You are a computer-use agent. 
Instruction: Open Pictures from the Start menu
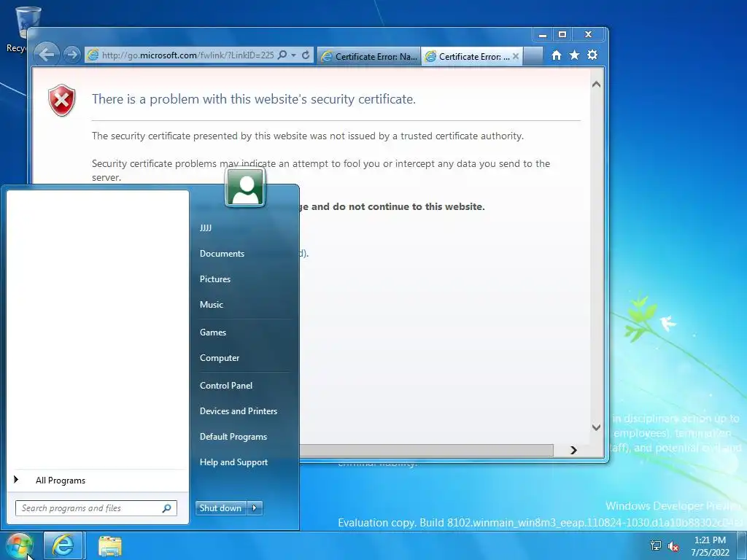(x=215, y=279)
